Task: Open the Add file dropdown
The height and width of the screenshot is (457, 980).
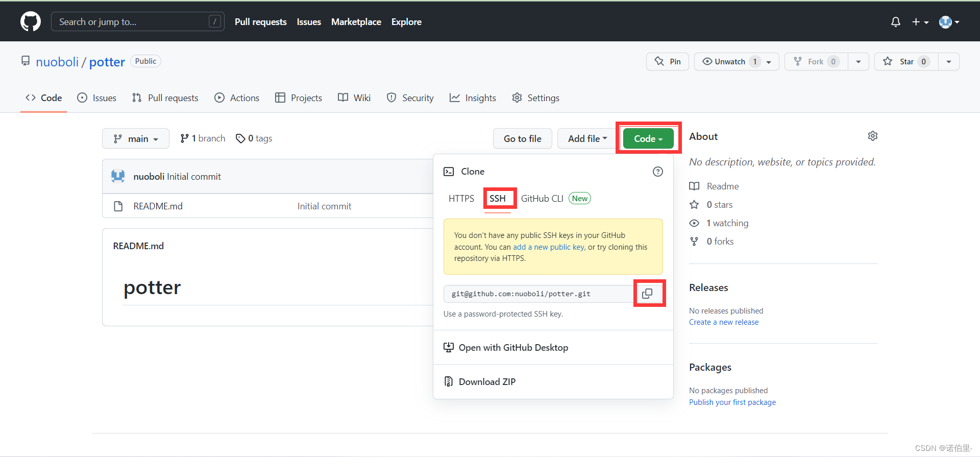Action: point(587,139)
